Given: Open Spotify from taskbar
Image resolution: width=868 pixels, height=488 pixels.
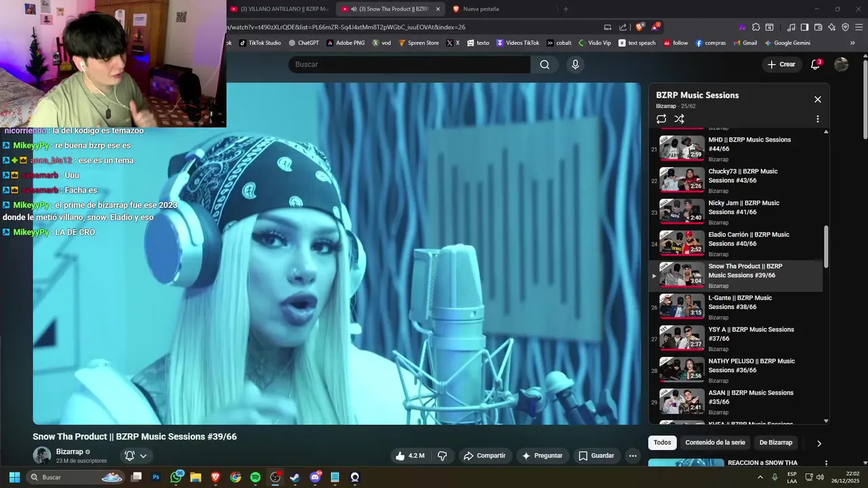Looking at the screenshot, I should tap(255, 477).
